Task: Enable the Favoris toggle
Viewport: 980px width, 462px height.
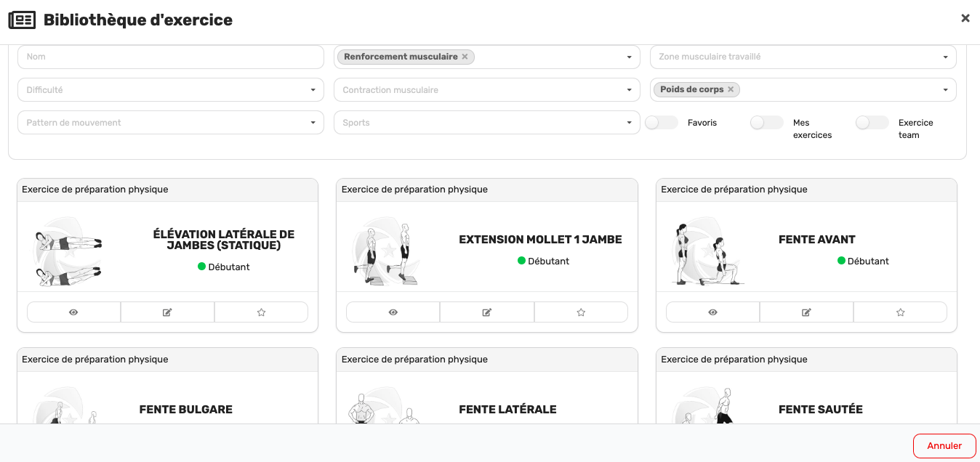Action: tap(662, 123)
